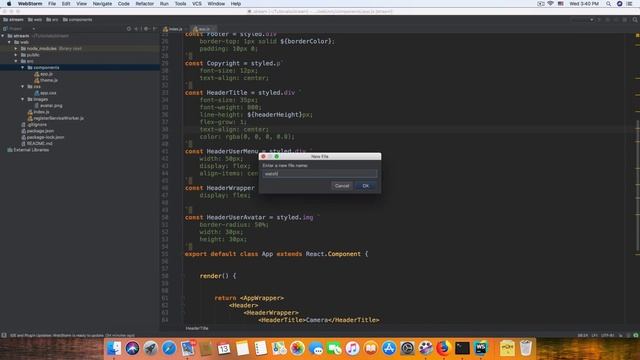Open the Refactor menu
This screenshot has width=640, height=360.
point(144,4)
